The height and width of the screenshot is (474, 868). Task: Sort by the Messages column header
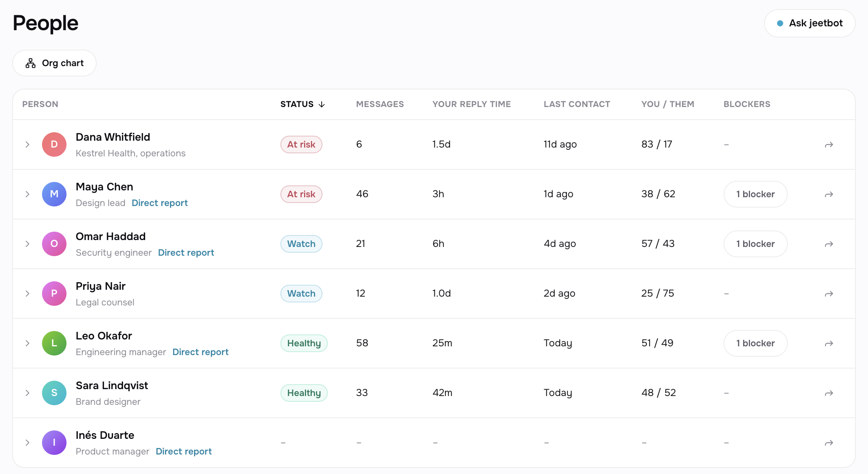[380, 104]
